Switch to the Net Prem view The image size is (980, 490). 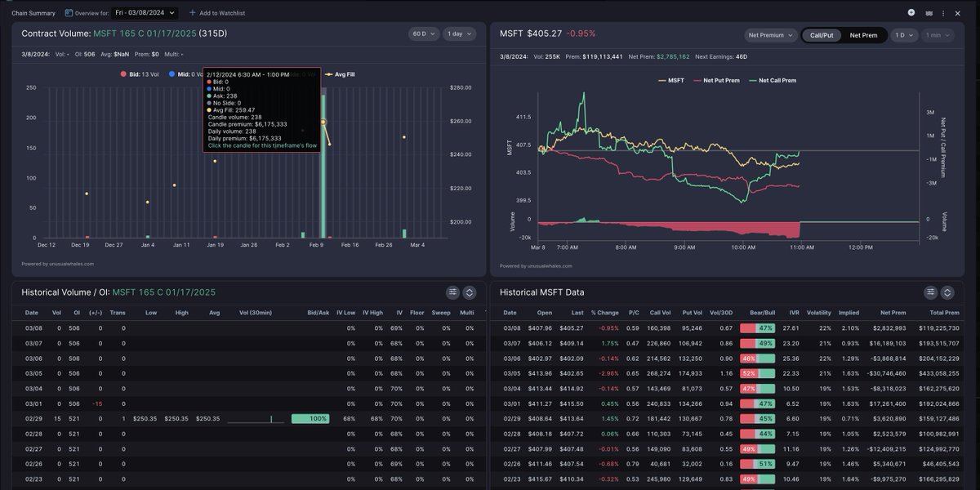click(863, 35)
